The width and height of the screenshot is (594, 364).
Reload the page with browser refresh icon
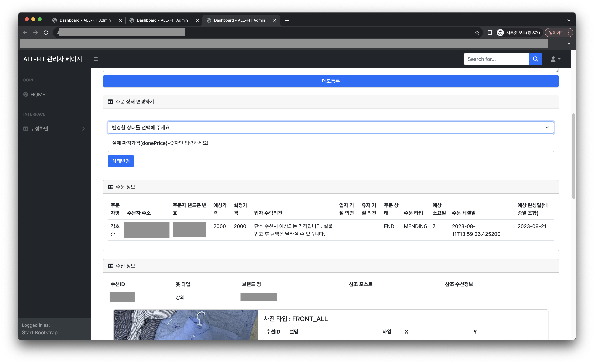click(46, 33)
